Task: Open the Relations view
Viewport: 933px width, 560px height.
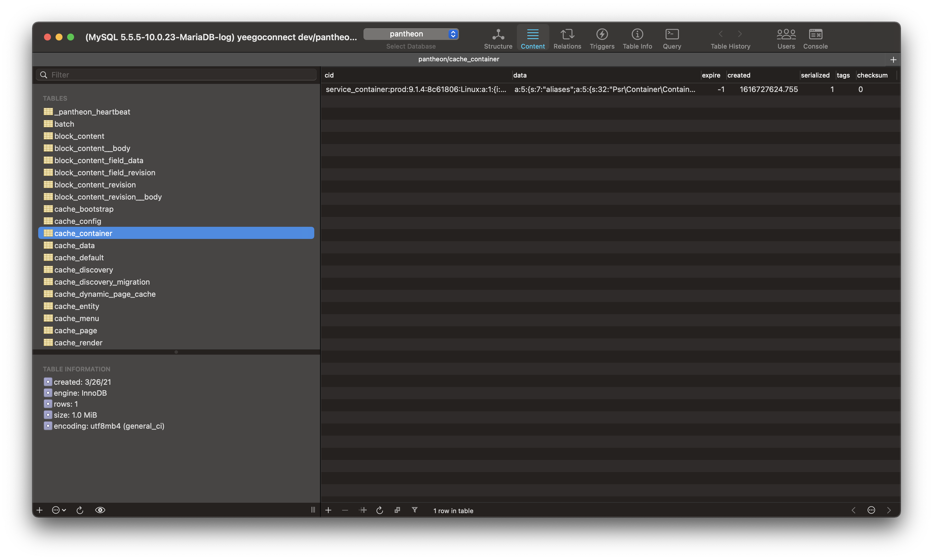Action: pos(567,39)
